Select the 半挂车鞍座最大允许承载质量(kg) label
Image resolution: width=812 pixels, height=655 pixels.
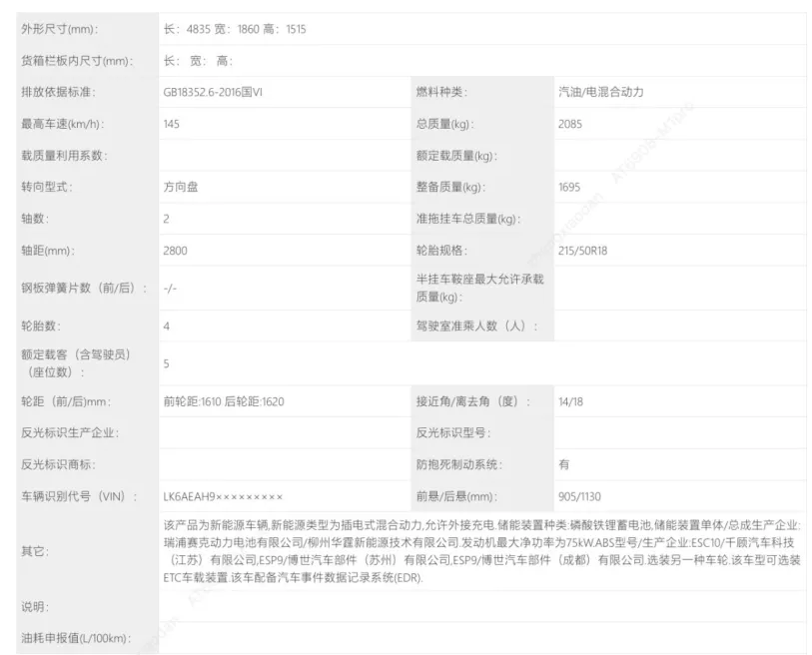coord(480,288)
